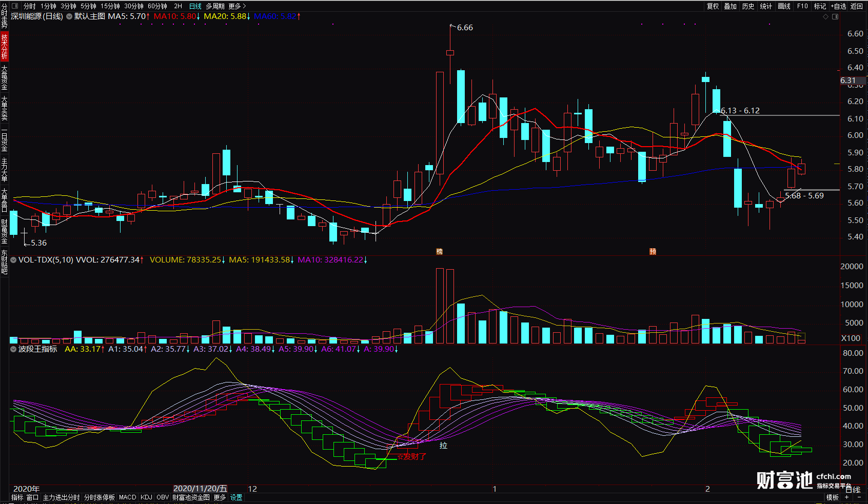
Task: Click the 默认主图 label
Action: (x=90, y=16)
